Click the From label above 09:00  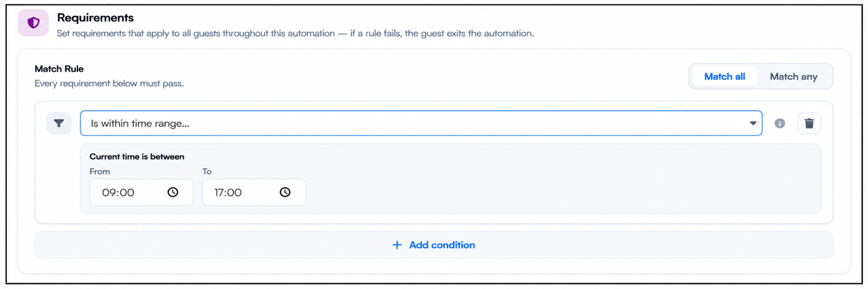(x=100, y=171)
